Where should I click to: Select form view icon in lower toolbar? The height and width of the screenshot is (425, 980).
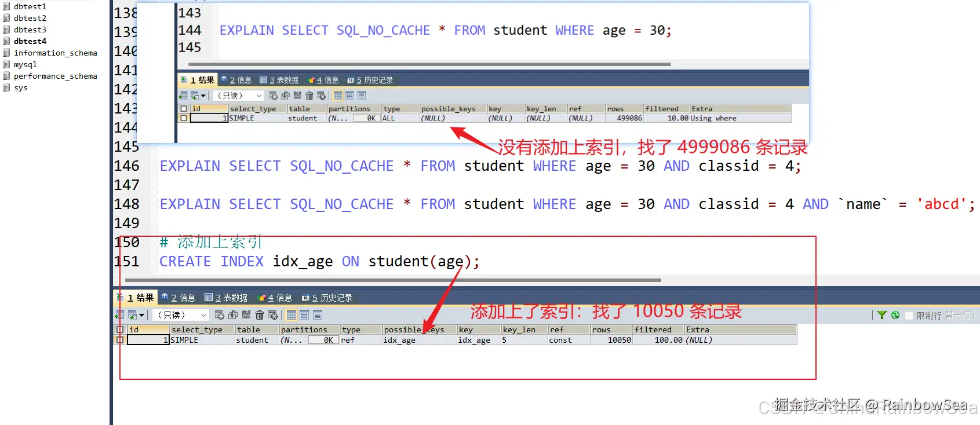(304, 315)
